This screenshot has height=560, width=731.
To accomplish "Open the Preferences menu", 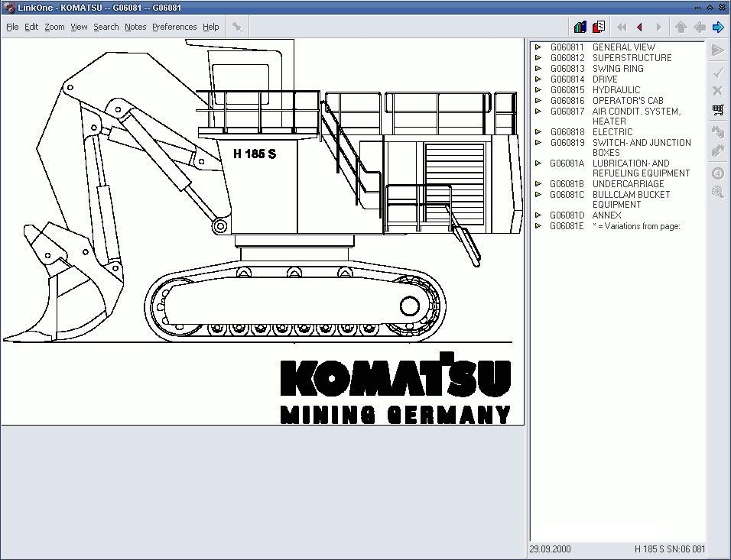I will click(174, 27).
